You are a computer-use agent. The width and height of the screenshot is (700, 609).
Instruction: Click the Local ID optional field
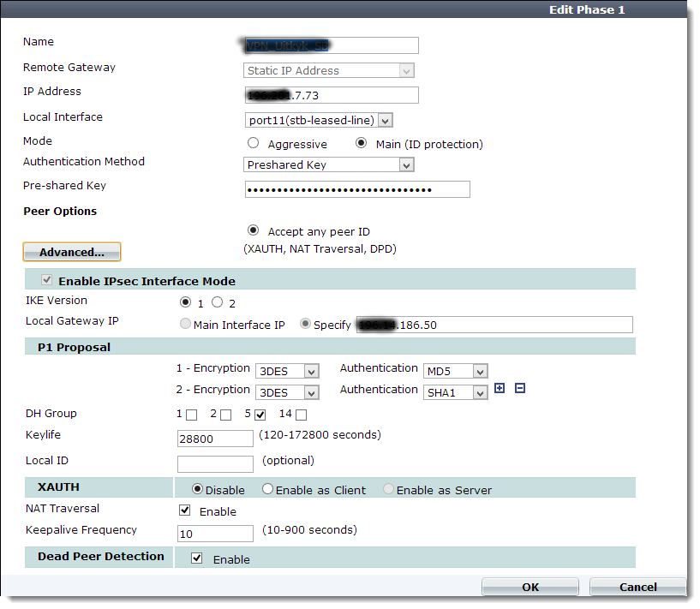coord(215,464)
